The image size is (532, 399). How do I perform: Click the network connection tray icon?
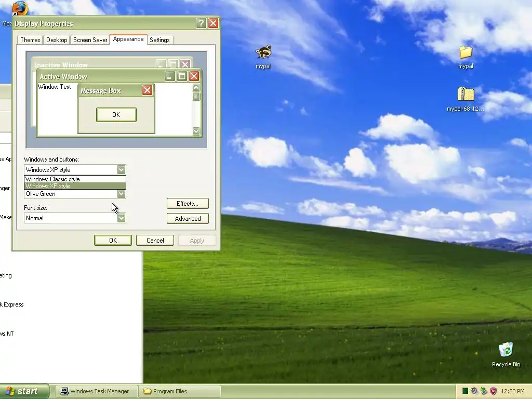click(x=484, y=391)
